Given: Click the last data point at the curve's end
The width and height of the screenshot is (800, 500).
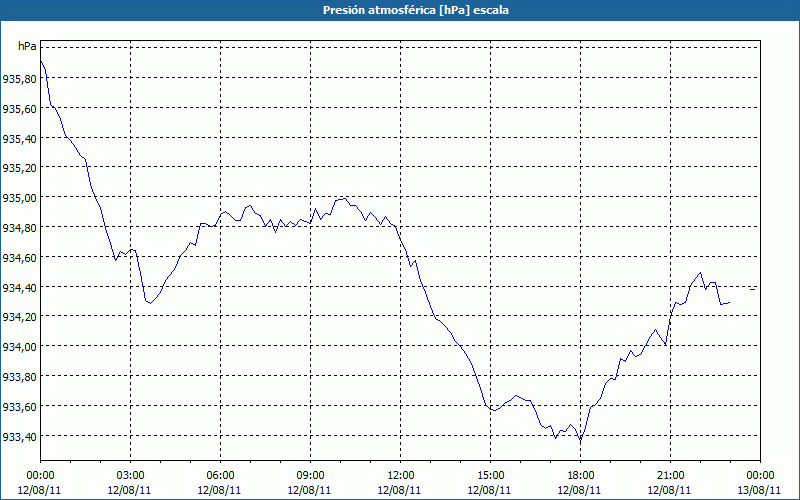Looking at the screenshot, I should pyautogui.click(x=730, y=302).
